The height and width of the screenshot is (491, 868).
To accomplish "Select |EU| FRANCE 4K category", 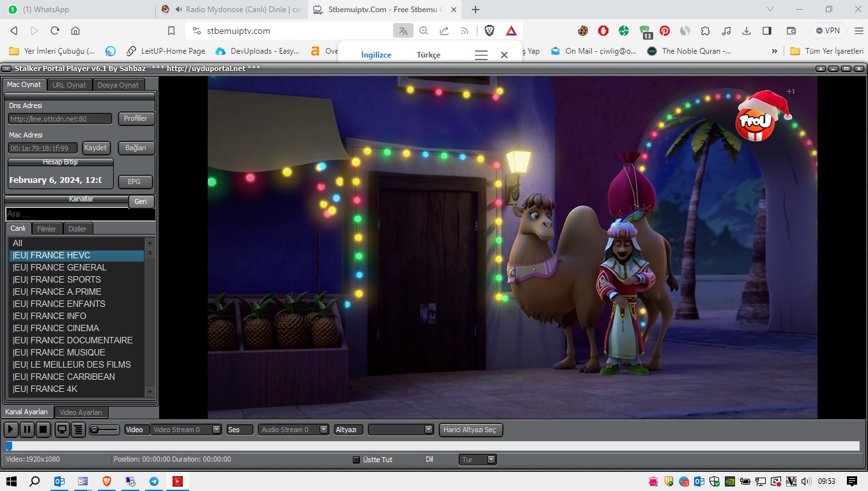I will (x=76, y=389).
